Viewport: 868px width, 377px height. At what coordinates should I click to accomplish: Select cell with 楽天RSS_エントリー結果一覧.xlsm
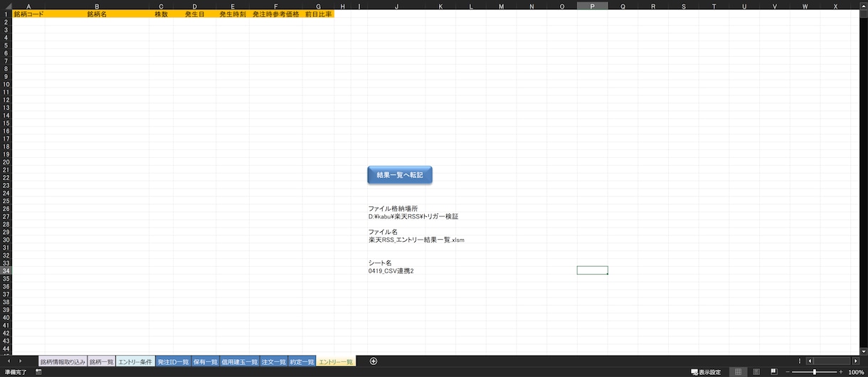coord(416,240)
